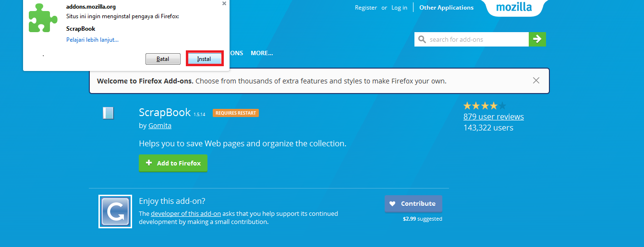Click the Instal button in the popup
Viewport: 644px width, 247px height.
point(204,59)
